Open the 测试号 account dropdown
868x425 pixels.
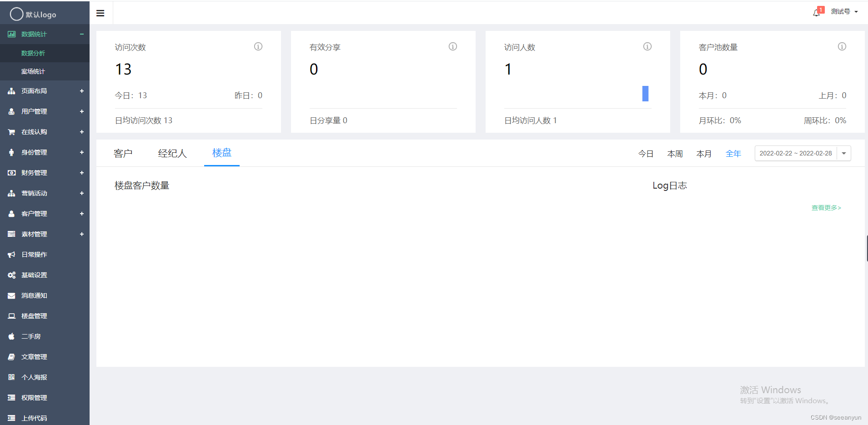click(843, 11)
